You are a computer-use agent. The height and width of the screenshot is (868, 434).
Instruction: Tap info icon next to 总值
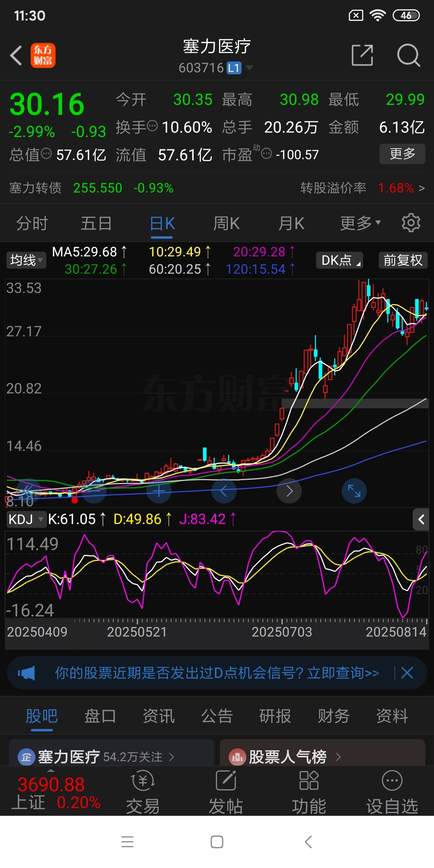coord(47,154)
